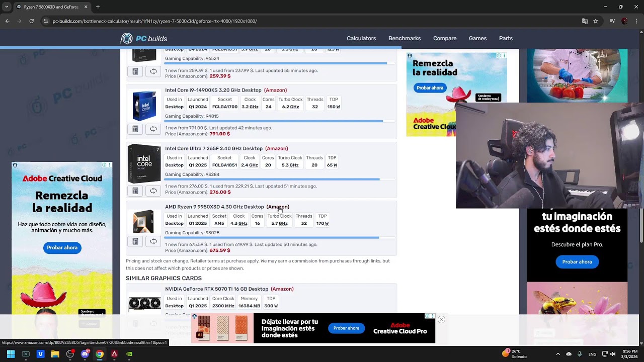Click the browser Back button
The width and height of the screenshot is (644, 362).
point(7,21)
